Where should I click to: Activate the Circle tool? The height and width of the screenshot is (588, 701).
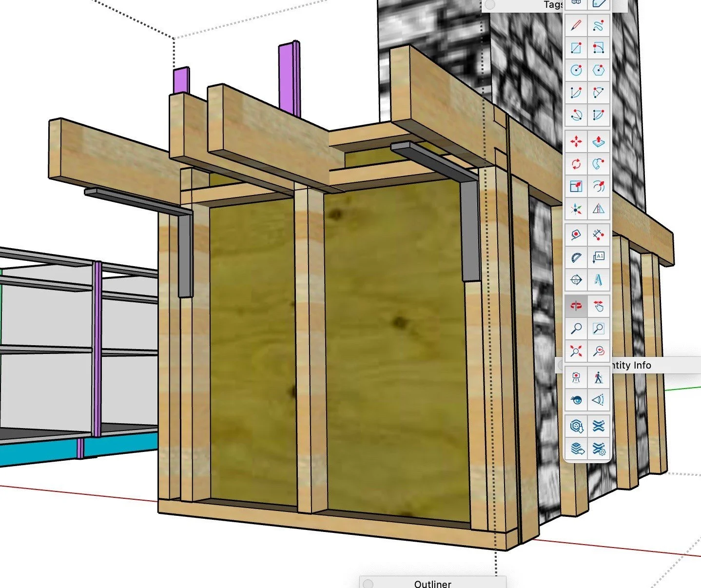(x=576, y=70)
